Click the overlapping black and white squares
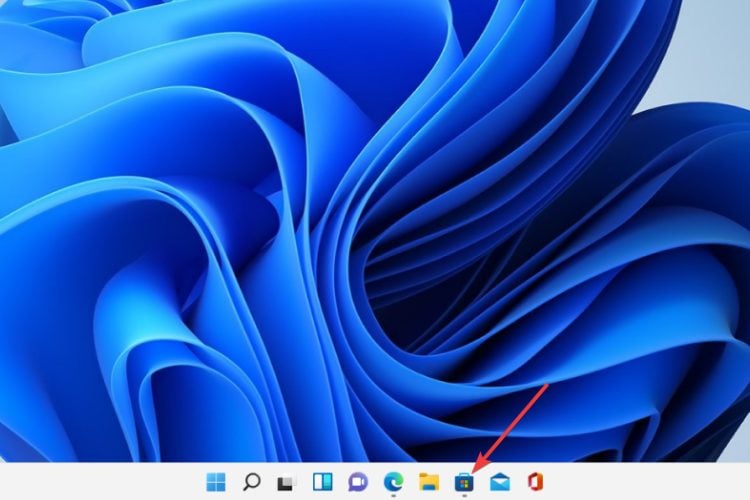 tap(288, 482)
